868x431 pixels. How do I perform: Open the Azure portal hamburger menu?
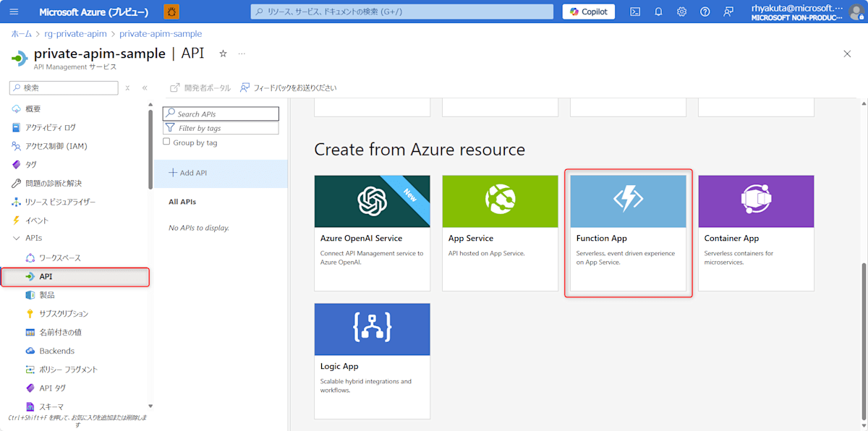(14, 12)
